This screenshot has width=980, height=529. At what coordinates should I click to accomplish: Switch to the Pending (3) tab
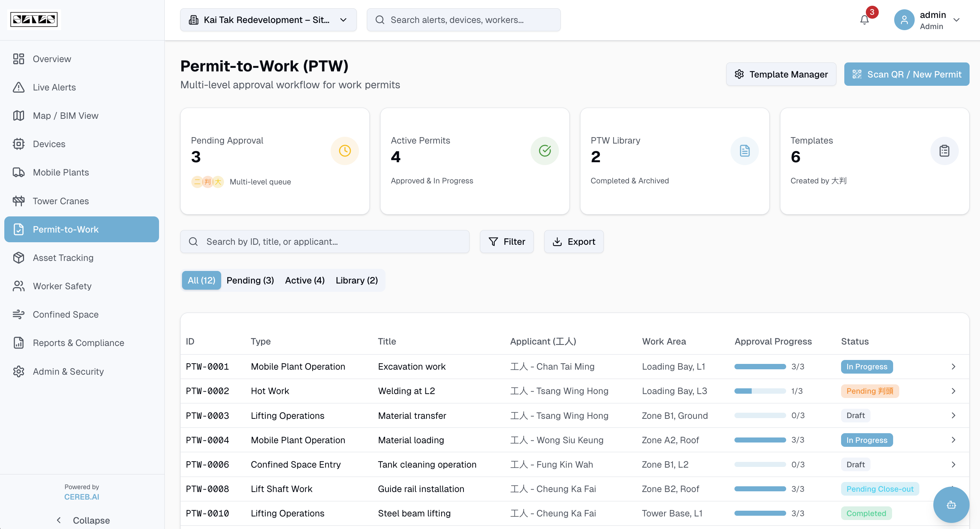[x=250, y=280]
